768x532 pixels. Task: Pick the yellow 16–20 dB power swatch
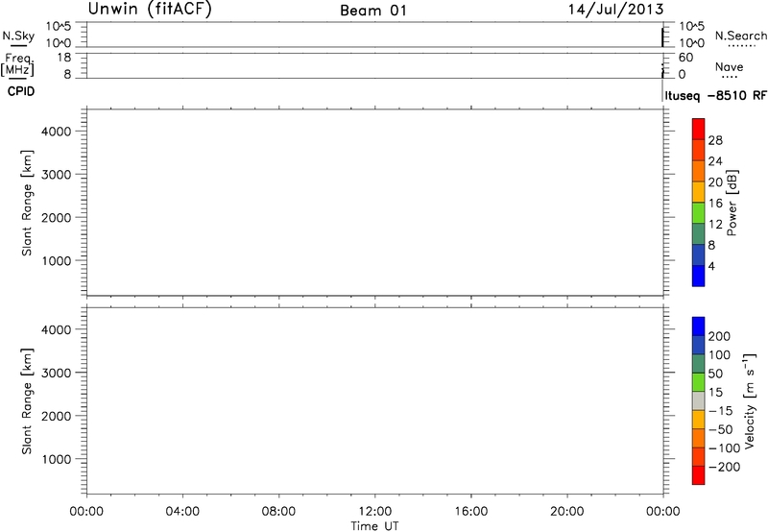(699, 192)
